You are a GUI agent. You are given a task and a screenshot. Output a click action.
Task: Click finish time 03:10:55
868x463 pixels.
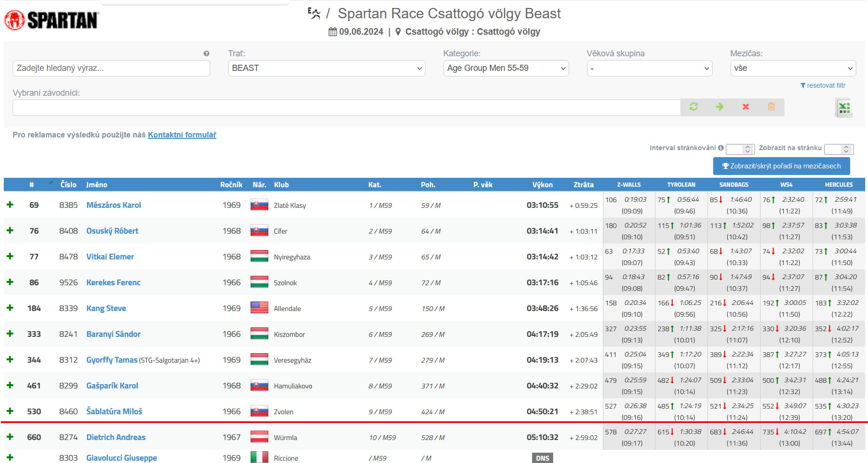coord(542,205)
